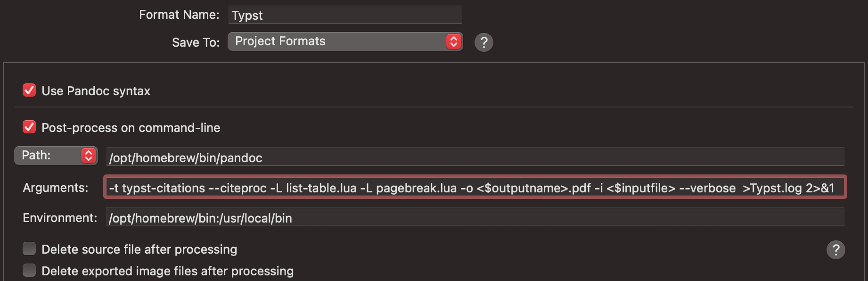Open help for post-processing options
Image resolution: width=868 pixels, height=281 pixels.
tap(835, 250)
